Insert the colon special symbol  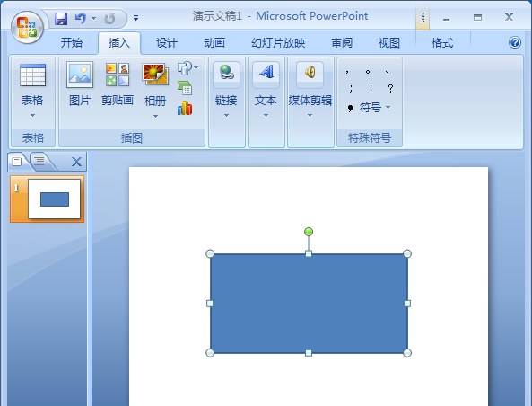(371, 88)
